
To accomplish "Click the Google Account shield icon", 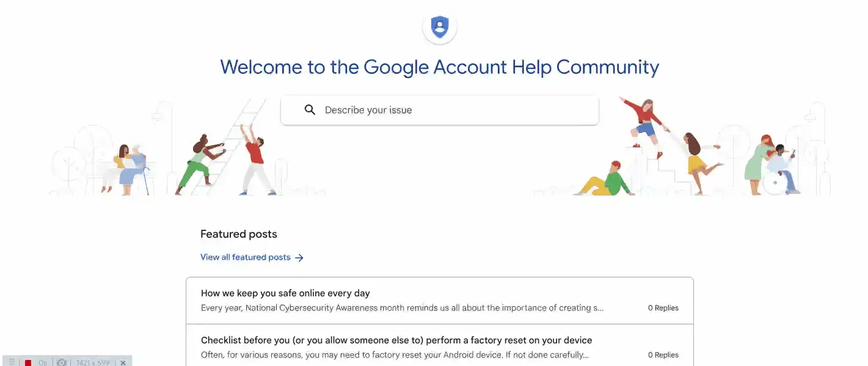I will pyautogui.click(x=440, y=27).
